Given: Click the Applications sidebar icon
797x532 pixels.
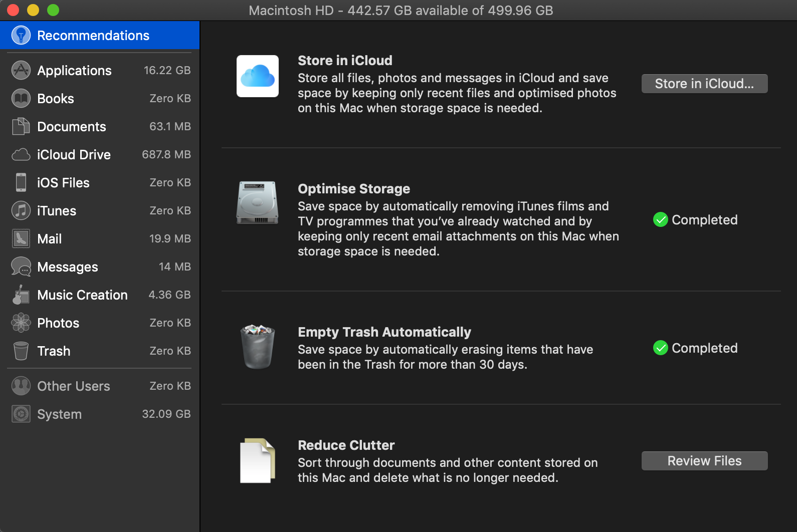Looking at the screenshot, I should pos(21,70).
